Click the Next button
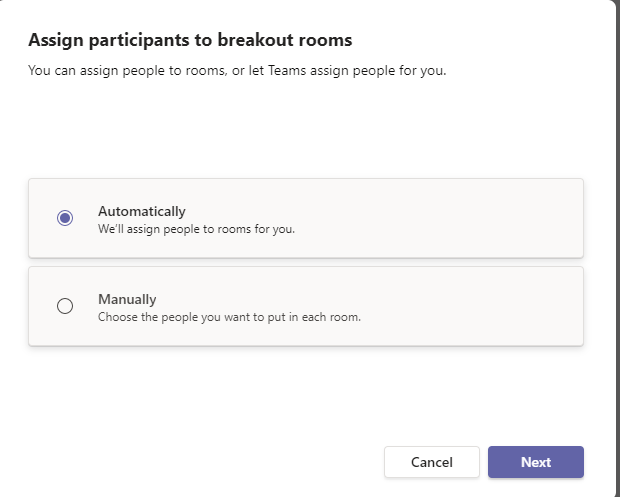620x497 pixels. (x=535, y=462)
